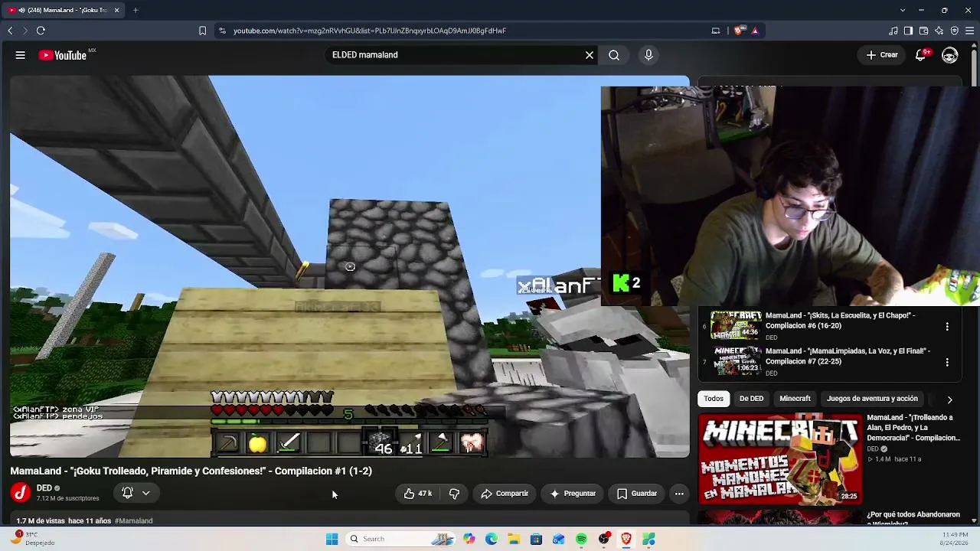Viewport: 980px width, 551px height.
Task: Dislike this video
Action: (454, 494)
